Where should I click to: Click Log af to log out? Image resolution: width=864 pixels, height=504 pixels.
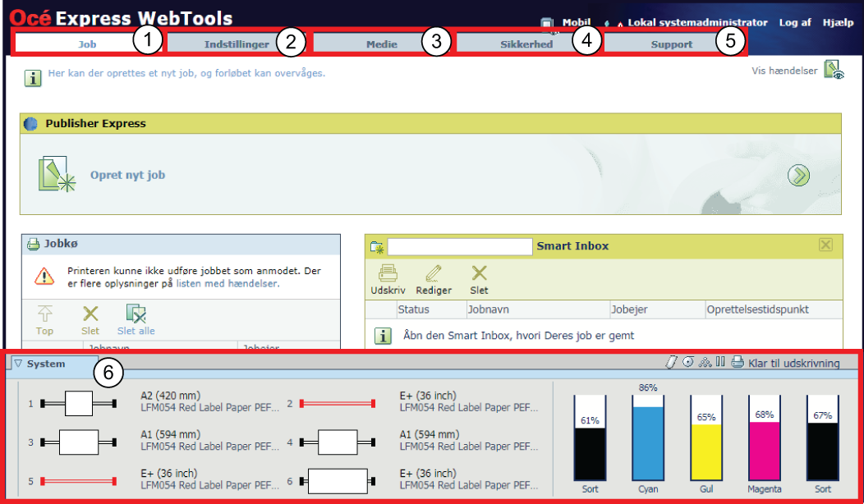point(795,23)
